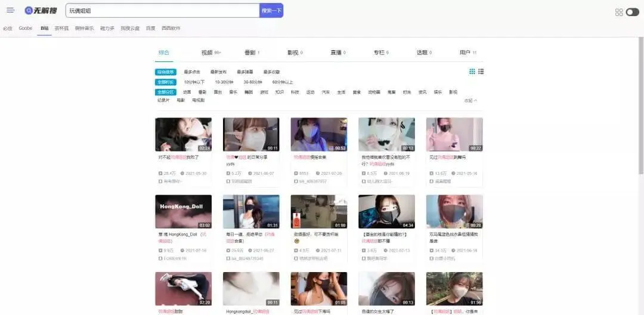Filter by the 动画 category

coord(187,92)
